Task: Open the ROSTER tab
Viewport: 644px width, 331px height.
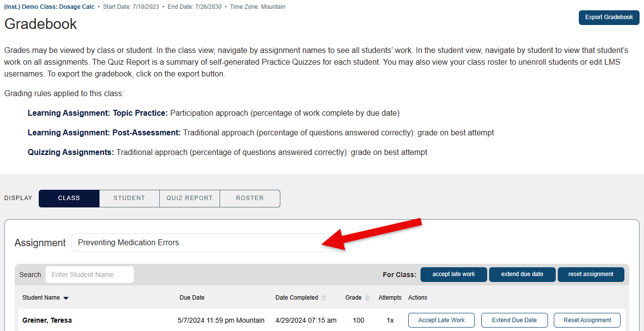Action: (249, 198)
